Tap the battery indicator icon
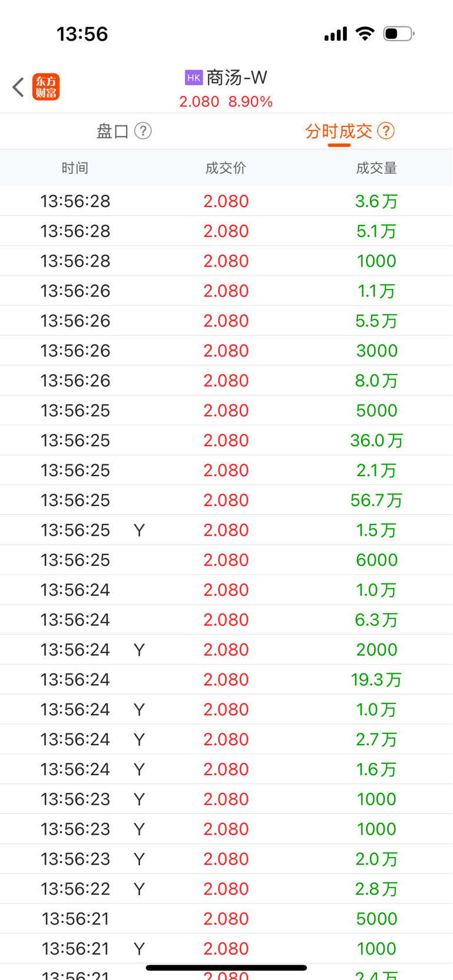Screen dimensions: 453x980 399,34
